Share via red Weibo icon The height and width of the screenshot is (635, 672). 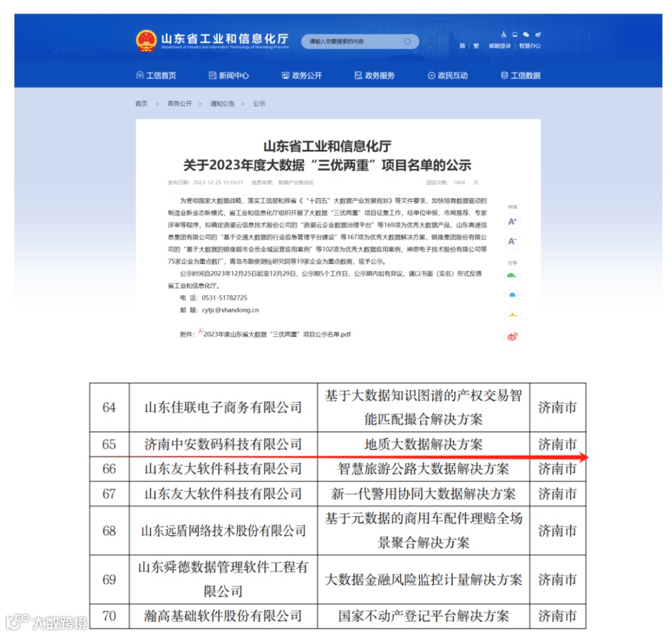(512, 336)
